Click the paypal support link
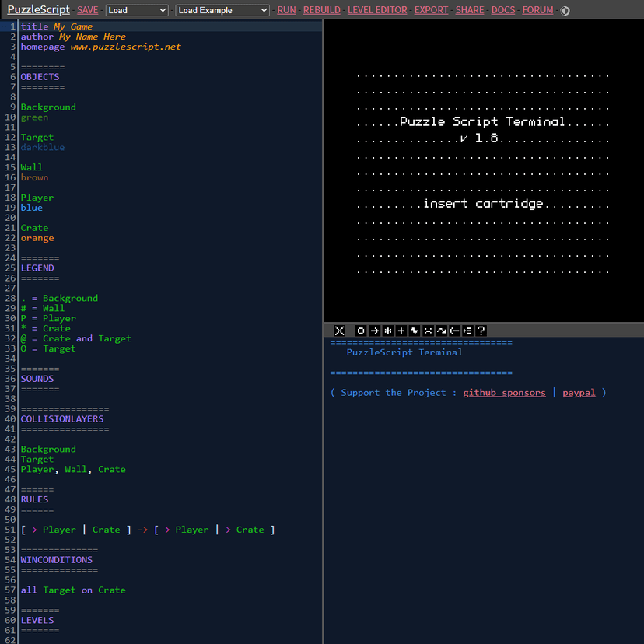644x644 pixels. (579, 392)
